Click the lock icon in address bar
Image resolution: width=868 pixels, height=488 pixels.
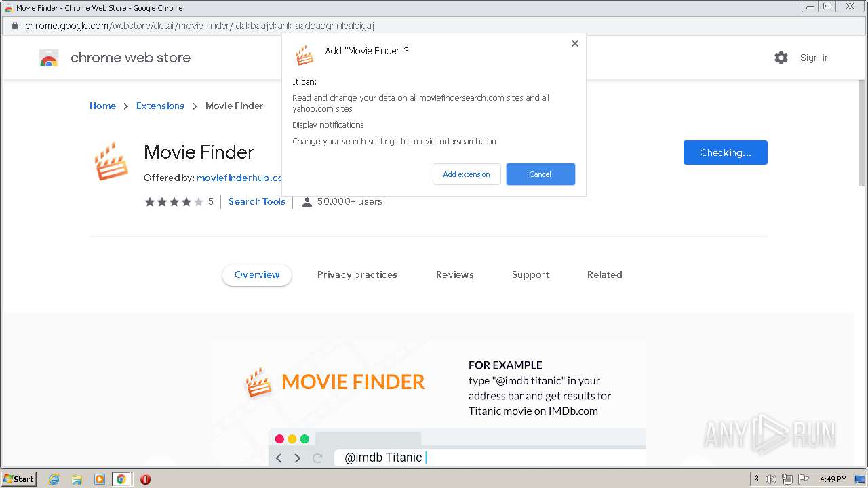[14, 26]
